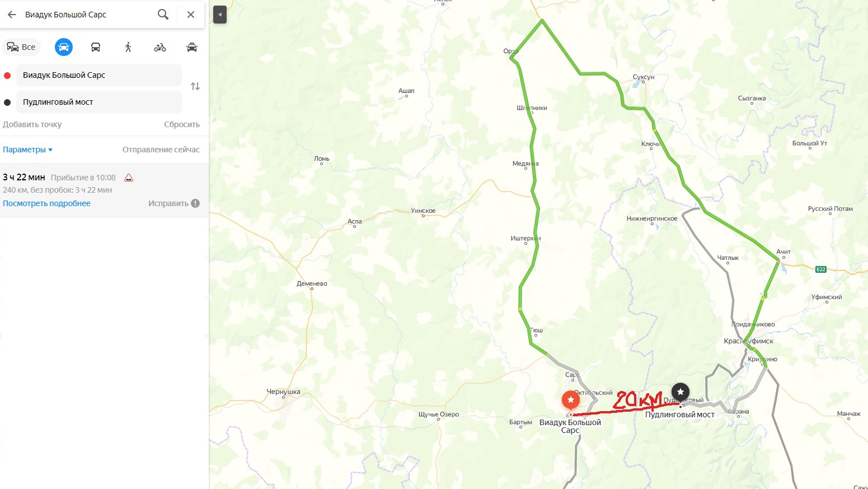Click the red star start marker on map
The image size is (868, 489).
[x=571, y=400]
